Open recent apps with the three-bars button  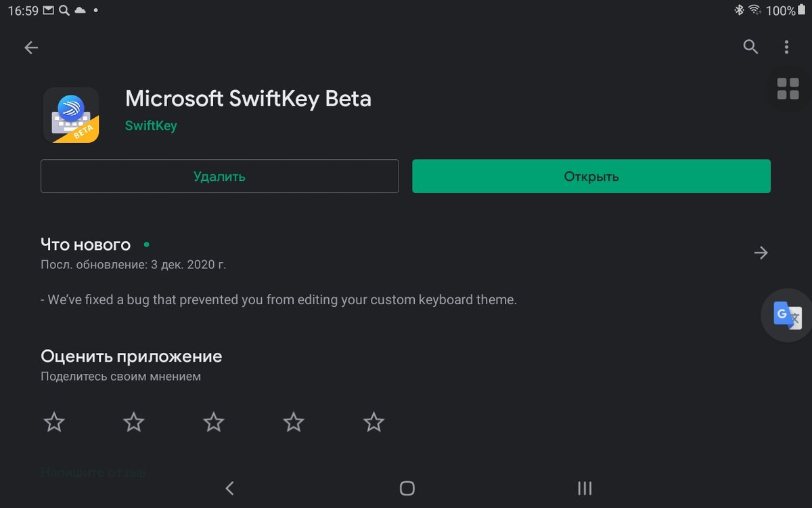coord(585,488)
